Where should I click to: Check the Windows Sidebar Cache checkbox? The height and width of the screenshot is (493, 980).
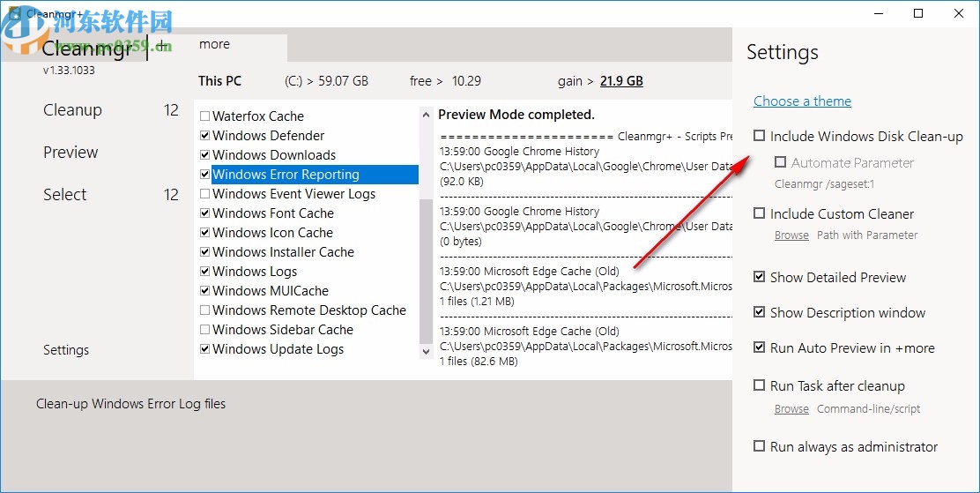204,330
